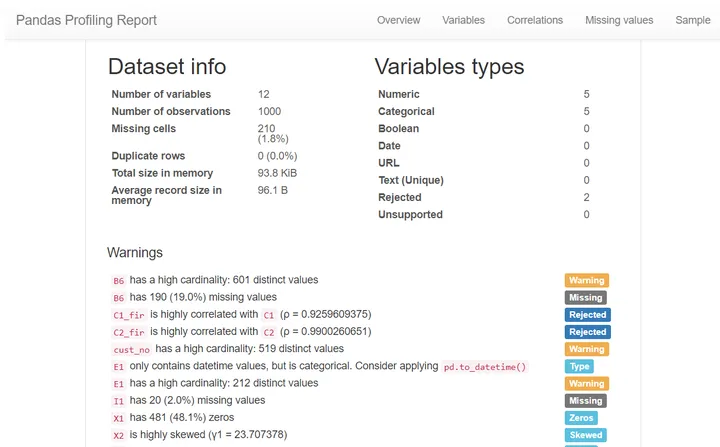Click the Warning badge on the cust_no row
The height and width of the screenshot is (447, 720).
[x=586, y=350]
